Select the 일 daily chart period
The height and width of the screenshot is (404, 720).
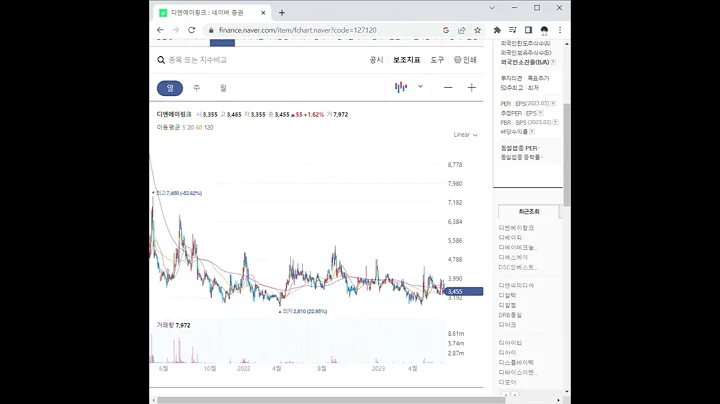pos(170,88)
